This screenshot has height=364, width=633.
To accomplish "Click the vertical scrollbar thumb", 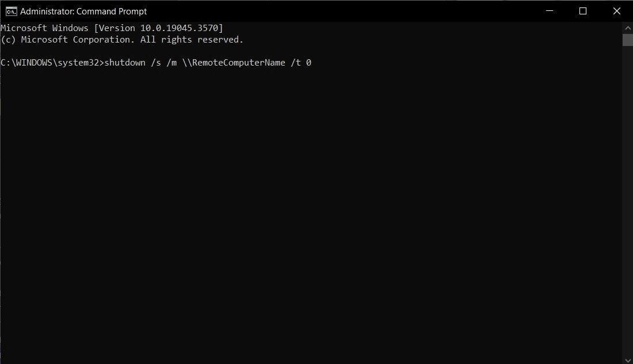I will 627,40.
